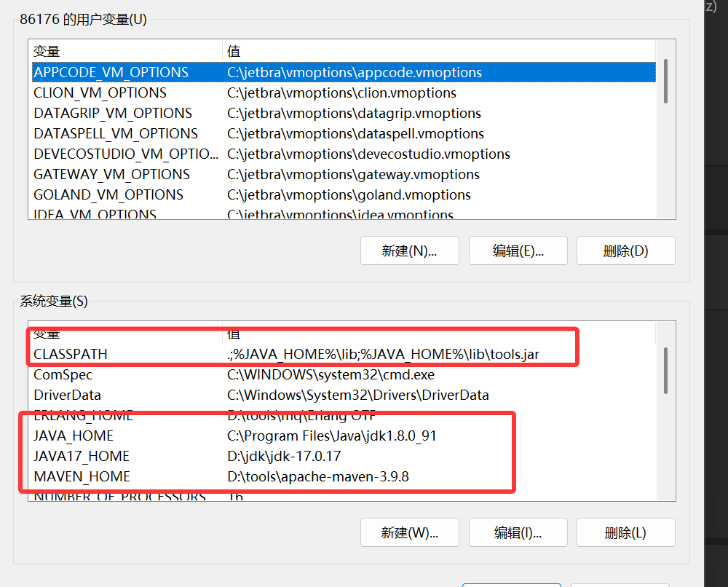Image resolution: width=728 pixels, height=587 pixels.
Task: Click the system variables list scrollbar
Action: click(665, 370)
